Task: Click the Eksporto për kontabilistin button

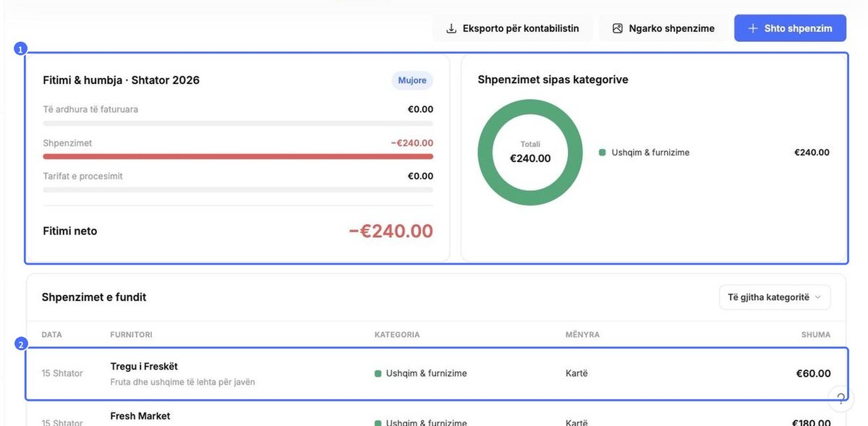Action: [x=513, y=28]
